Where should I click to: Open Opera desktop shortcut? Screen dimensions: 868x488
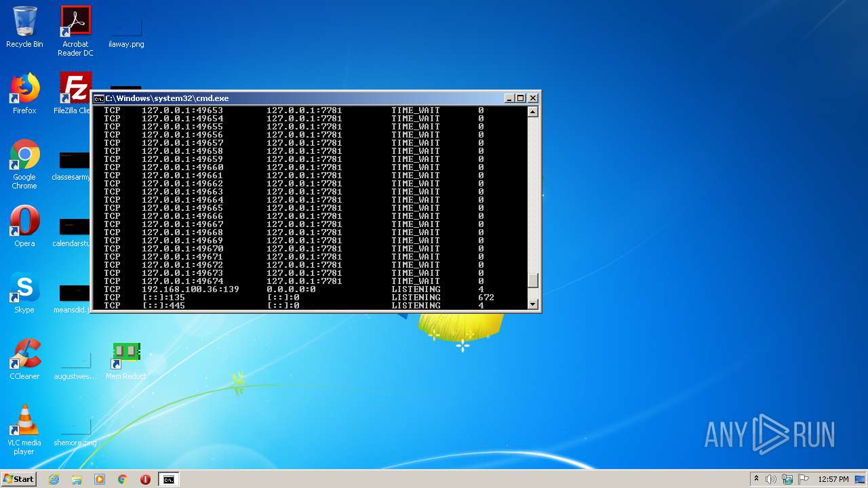click(24, 227)
